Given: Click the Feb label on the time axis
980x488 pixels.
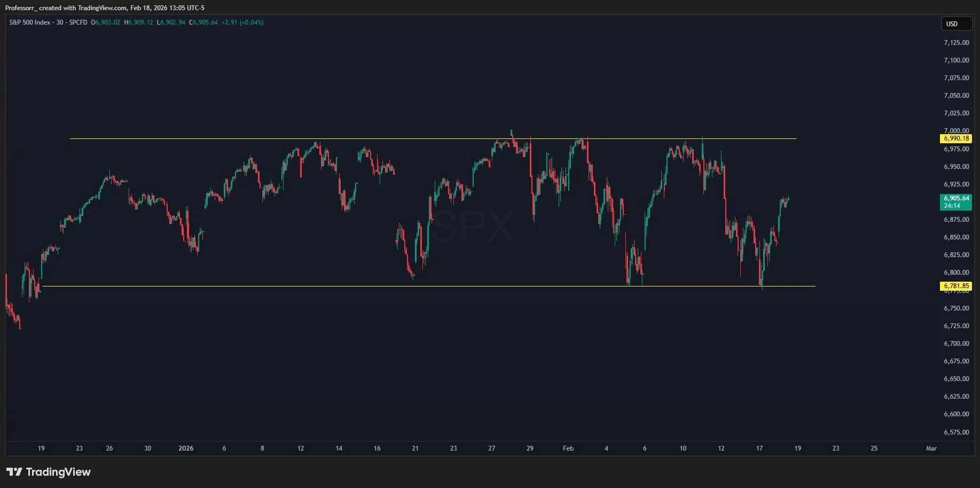Looking at the screenshot, I should 568,448.
